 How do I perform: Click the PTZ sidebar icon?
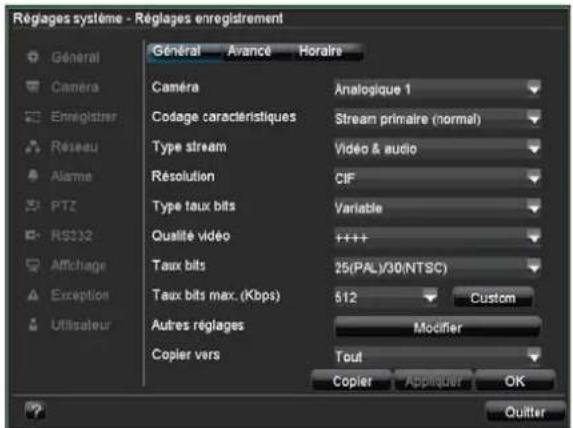[x=33, y=205]
